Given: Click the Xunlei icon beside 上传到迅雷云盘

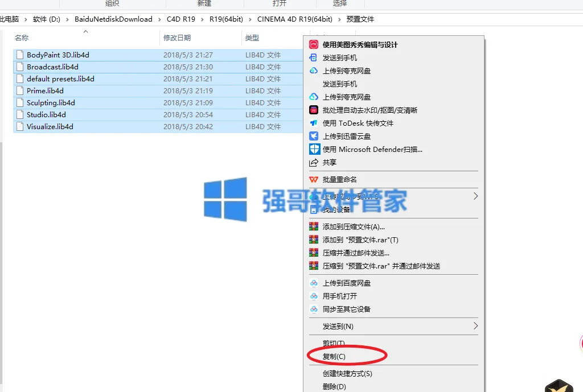Looking at the screenshot, I should [314, 136].
